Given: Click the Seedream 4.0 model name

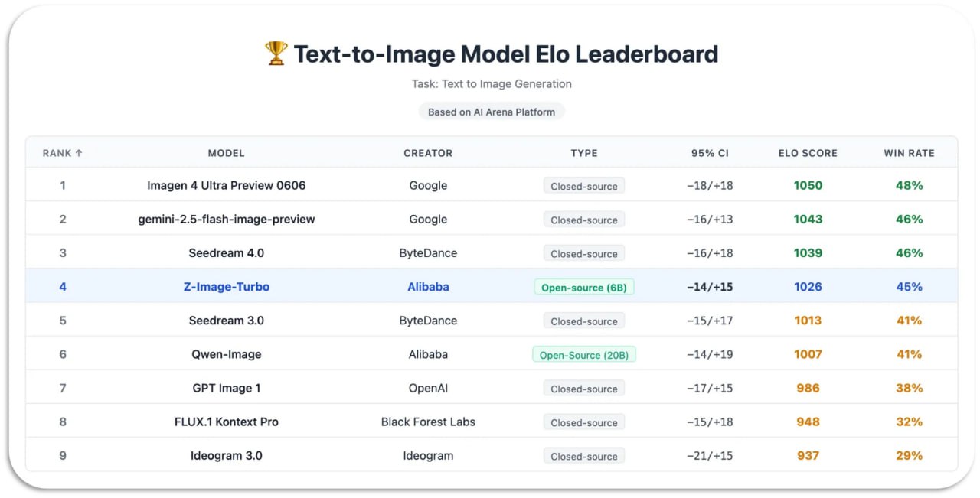Looking at the screenshot, I should [x=226, y=253].
